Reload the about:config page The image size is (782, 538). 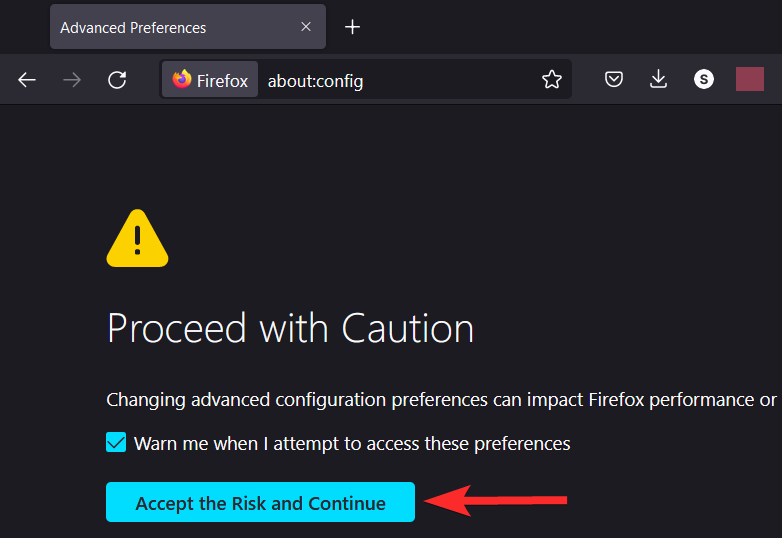coord(117,80)
